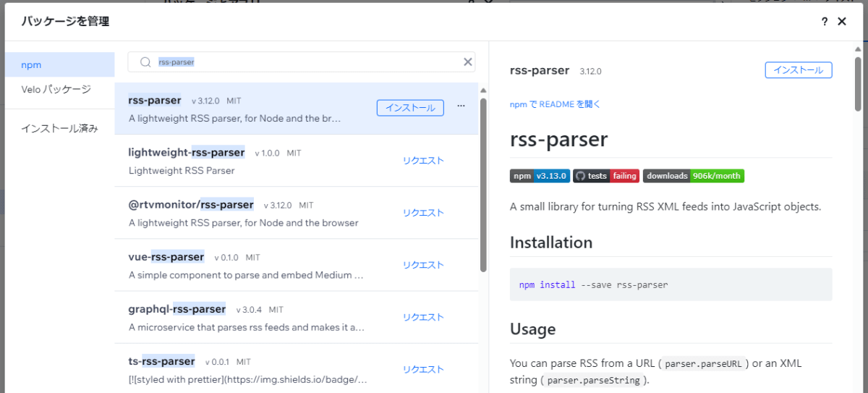Click the 'Lightweight RSS Parser' description
The width and height of the screenshot is (868, 393).
[x=182, y=171]
